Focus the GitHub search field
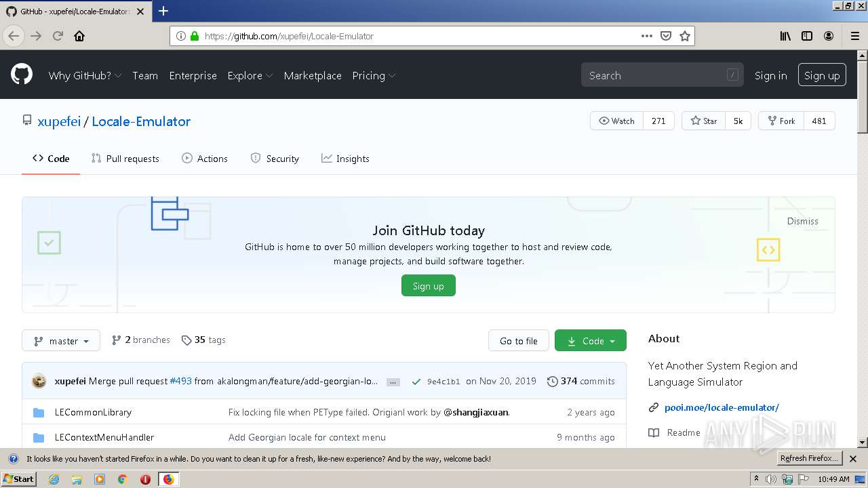The width and height of the screenshot is (868, 488). tap(662, 75)
